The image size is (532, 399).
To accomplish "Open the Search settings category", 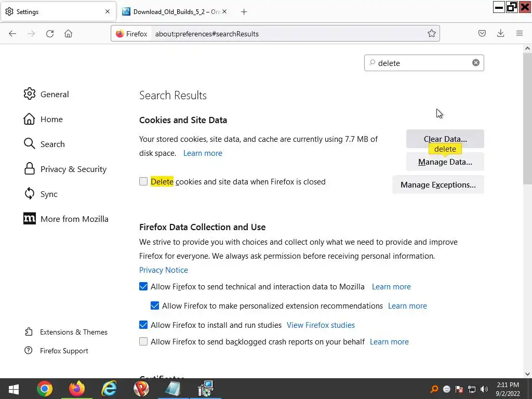I will coord(44,144).
